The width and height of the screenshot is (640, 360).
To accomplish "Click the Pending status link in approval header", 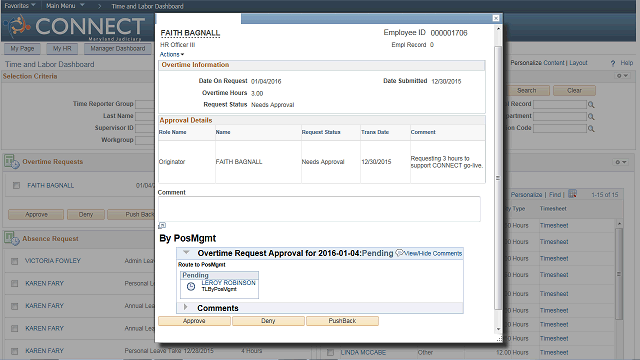I will 378,253.
